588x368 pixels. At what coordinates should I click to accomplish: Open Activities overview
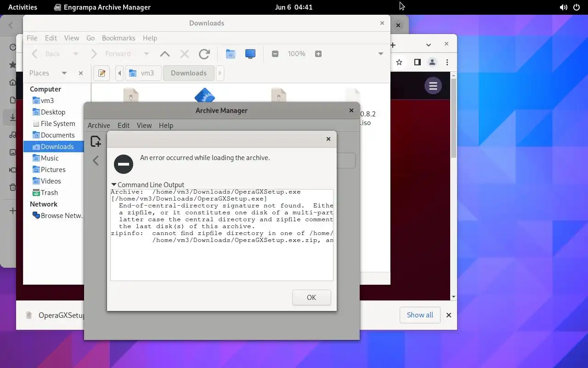[x=23, y=7]
